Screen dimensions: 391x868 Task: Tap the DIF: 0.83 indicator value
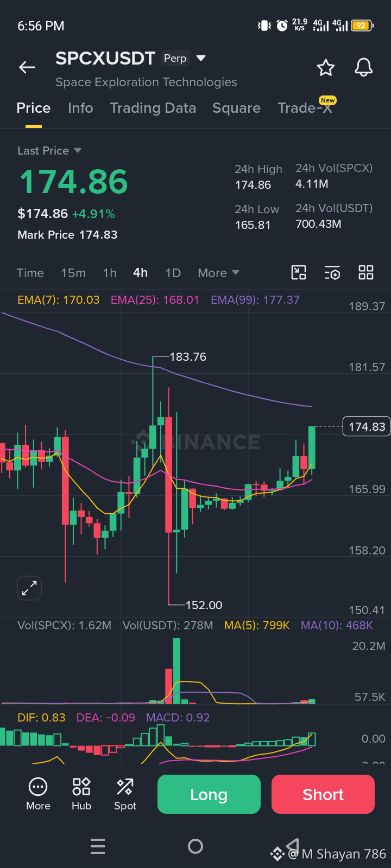click(x=41, y=718)
